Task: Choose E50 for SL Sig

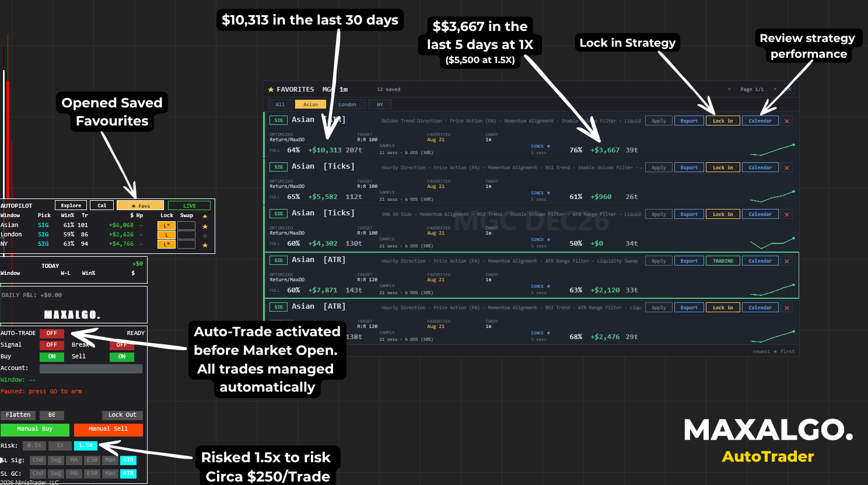Action: (x=92, y=460)
